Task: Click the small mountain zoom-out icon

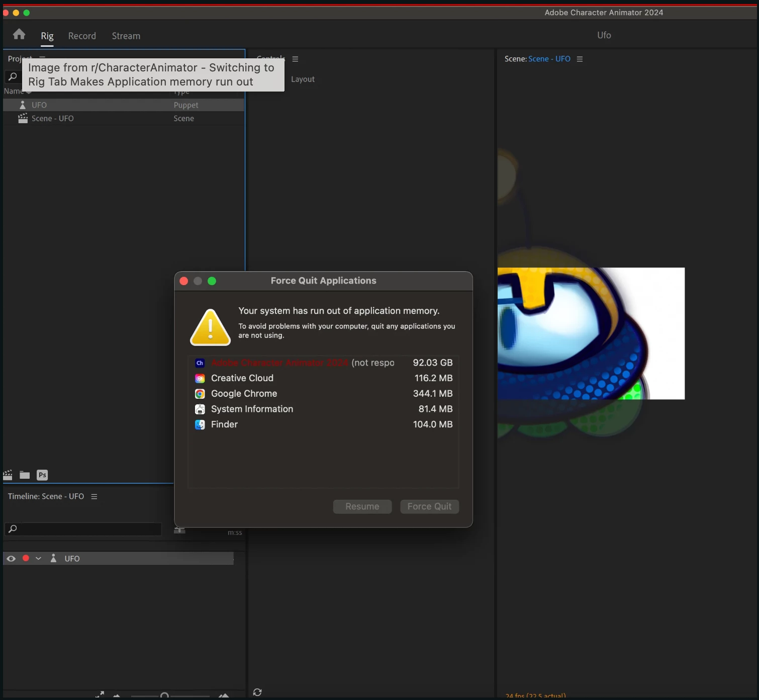Action: [117, 695]
